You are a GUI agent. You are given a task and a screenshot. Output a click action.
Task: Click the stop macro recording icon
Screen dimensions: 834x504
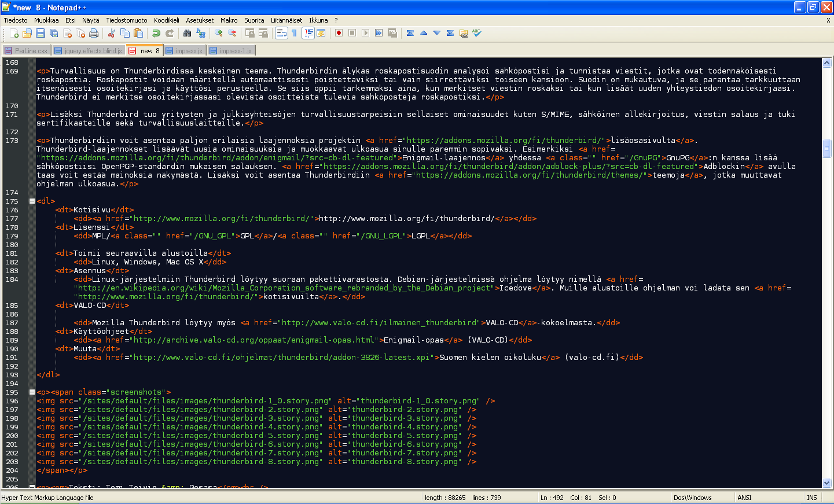pos(352,33)
